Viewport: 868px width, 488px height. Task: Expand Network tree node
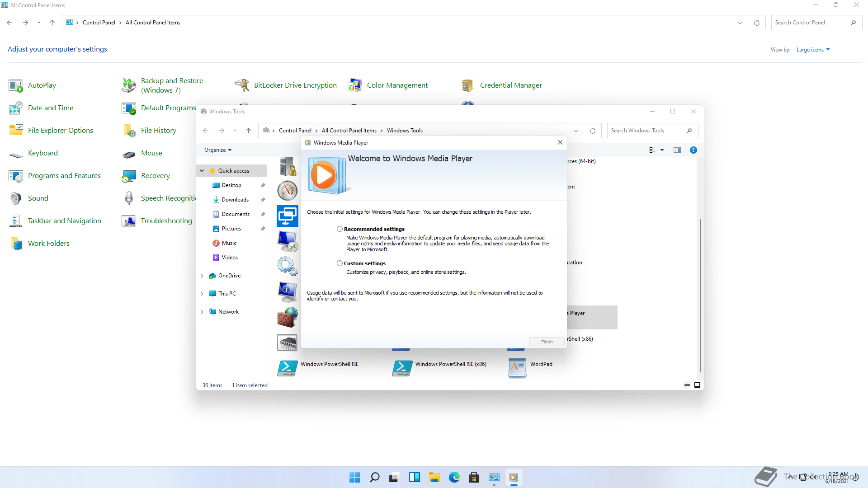[x=202, y=312]
